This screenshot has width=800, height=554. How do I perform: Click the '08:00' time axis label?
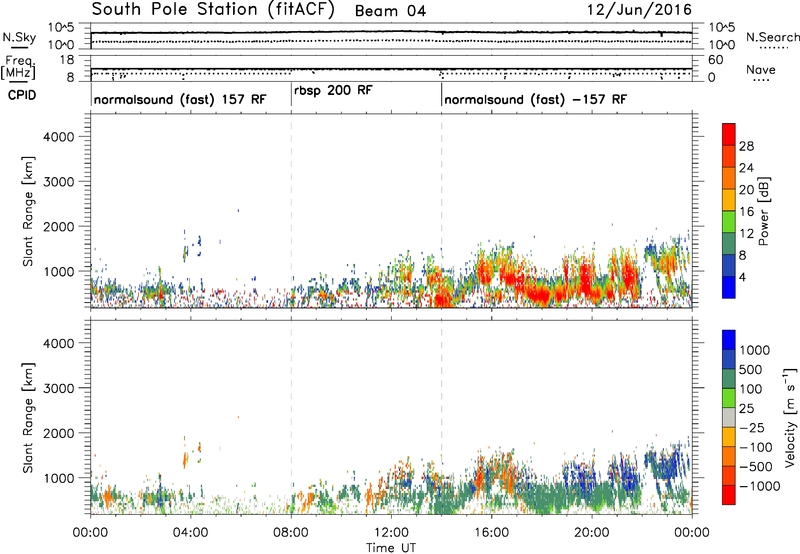(291, 533)
